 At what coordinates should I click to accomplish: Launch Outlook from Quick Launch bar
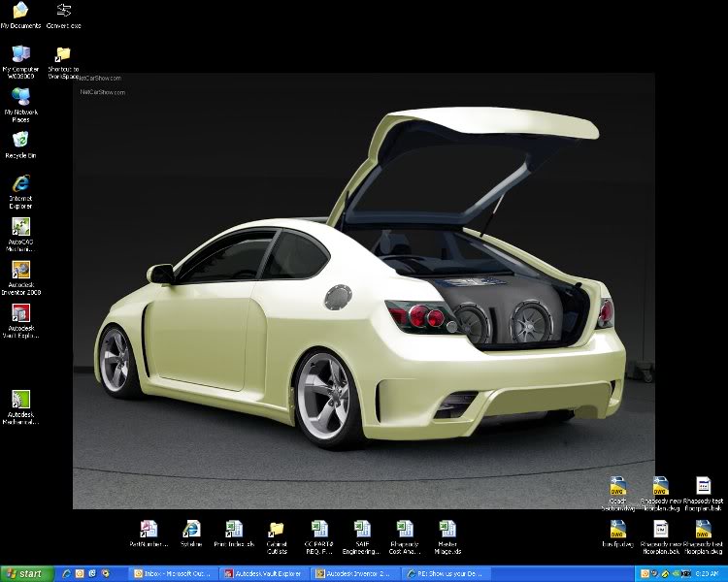pos(80,573)
